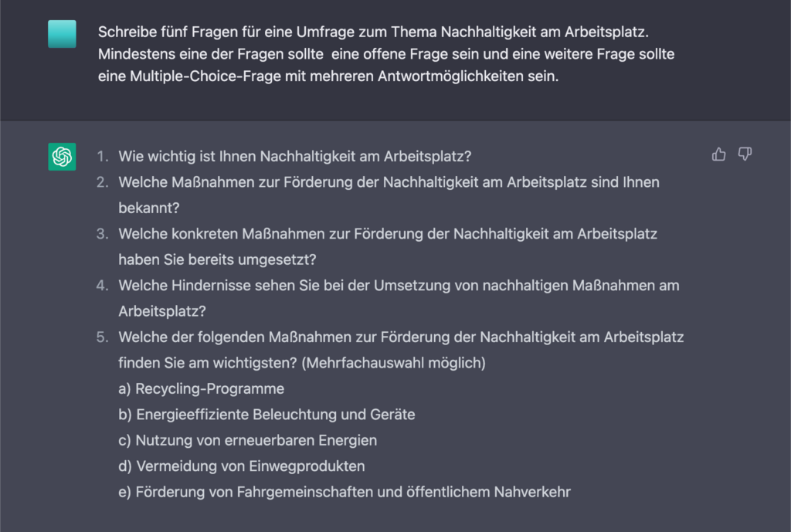Click the word "bekannt?" in question two
The width and height of the screenshot is (791, 532).
click(x=149, y=208)
